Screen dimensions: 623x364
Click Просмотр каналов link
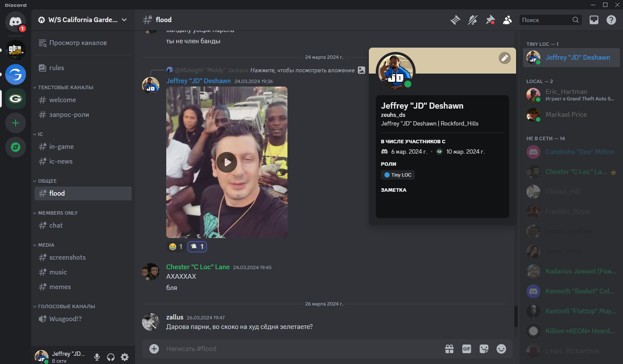tap(78, 43)
